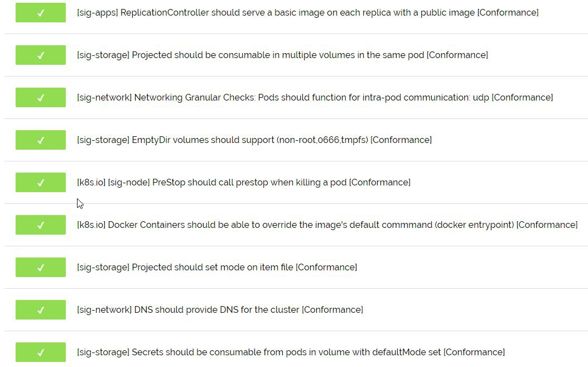Open Docker Containers override default command test
The width and height of the screenshot is (588, 367).
point(327,225)
